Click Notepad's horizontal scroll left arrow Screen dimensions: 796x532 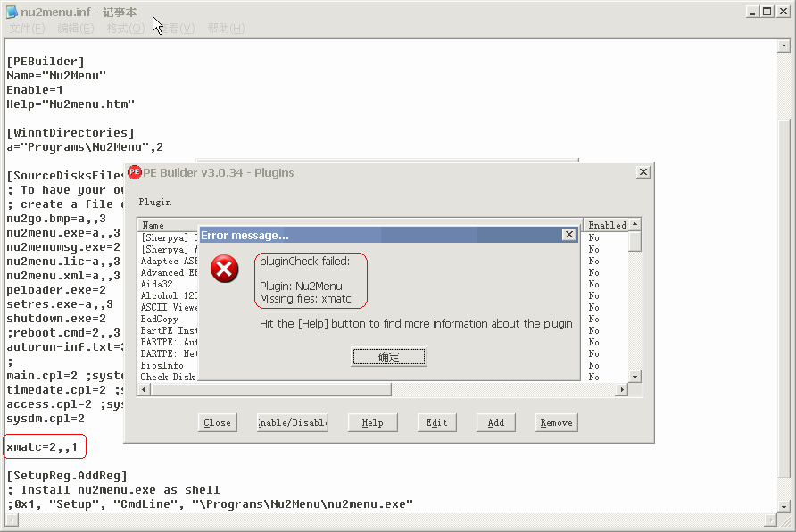[12, 520]
